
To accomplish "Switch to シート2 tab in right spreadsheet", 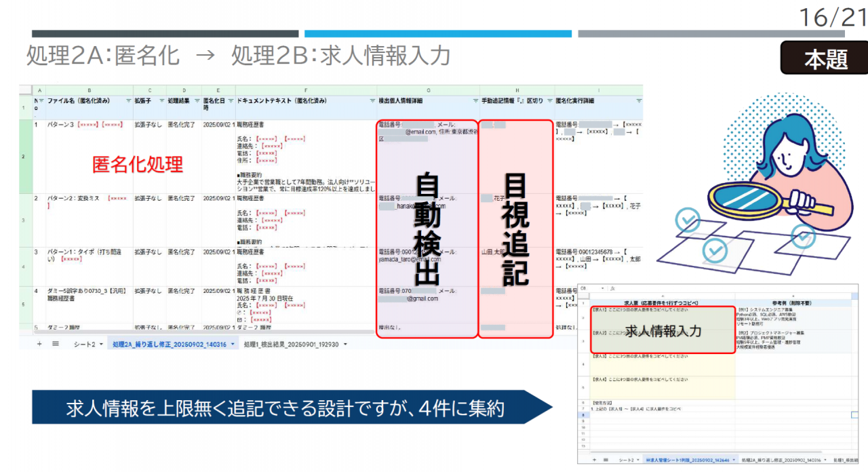I will pyautogui.click(x=625, y=460).
